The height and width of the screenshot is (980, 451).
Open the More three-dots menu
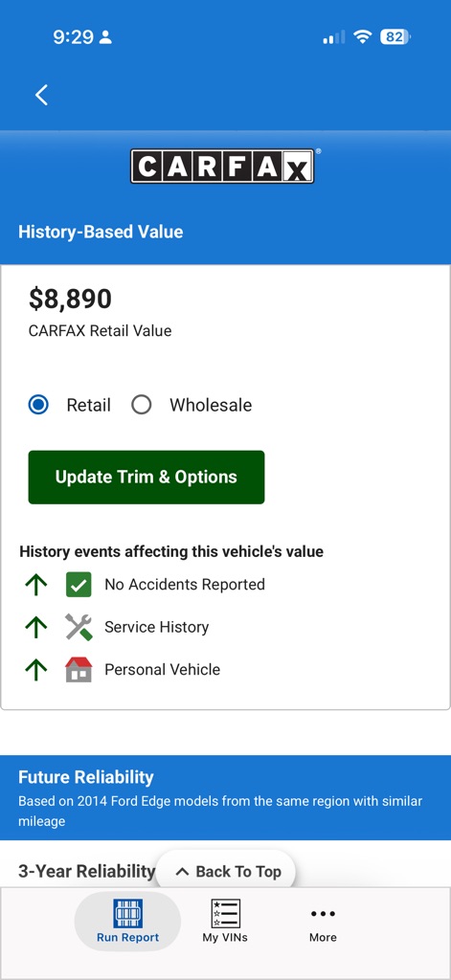pyautogui.click(x=323, y=914)
